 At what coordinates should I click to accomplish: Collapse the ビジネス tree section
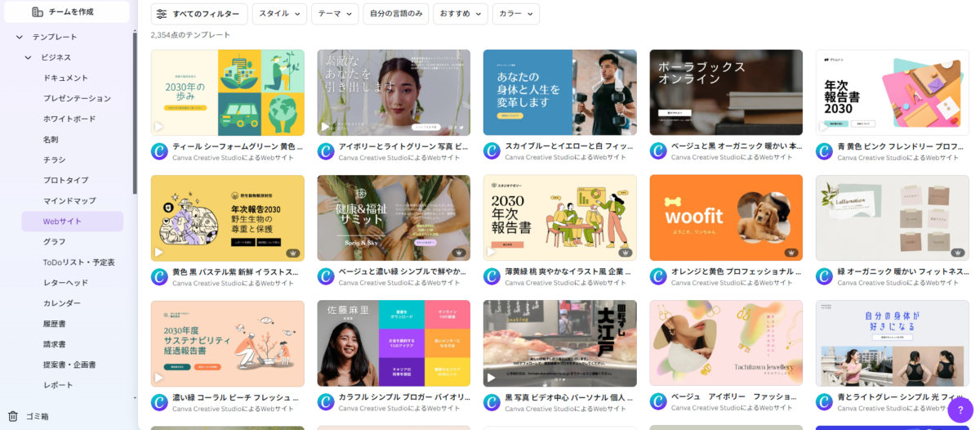(29, 57)
